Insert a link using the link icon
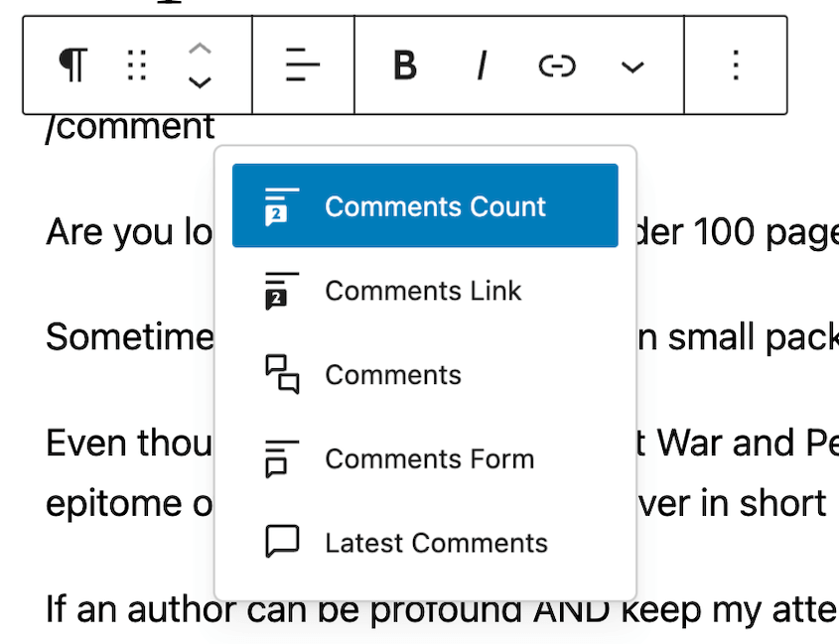The image size is (839, 644). click(x=556, y=65)
